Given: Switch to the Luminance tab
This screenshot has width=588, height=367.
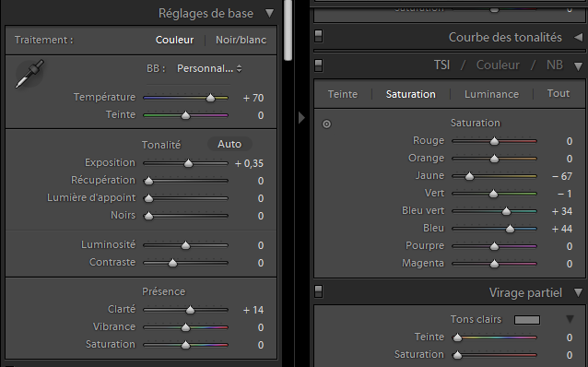Looking at the screenshot, I should click(x=491, y=94).
